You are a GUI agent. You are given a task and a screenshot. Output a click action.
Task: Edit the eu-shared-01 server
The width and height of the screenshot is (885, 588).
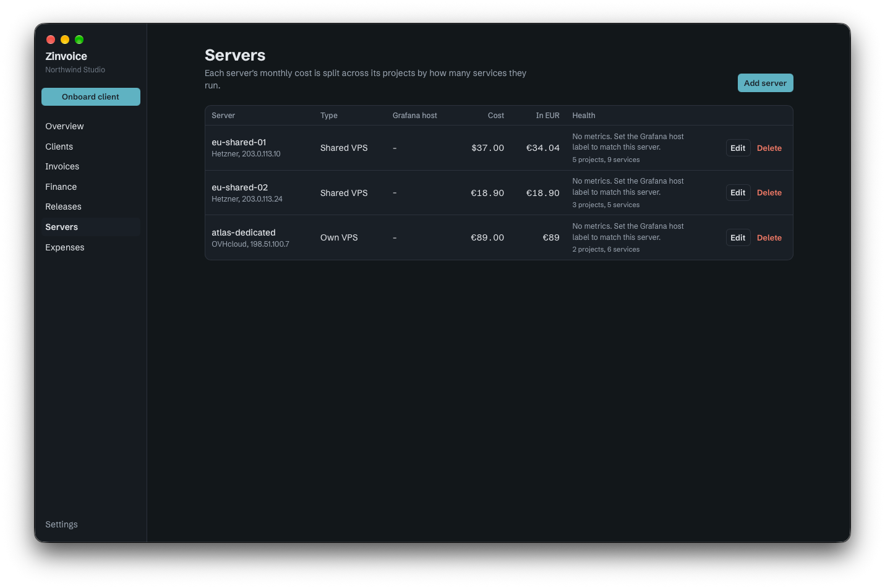tap(738, 148)
